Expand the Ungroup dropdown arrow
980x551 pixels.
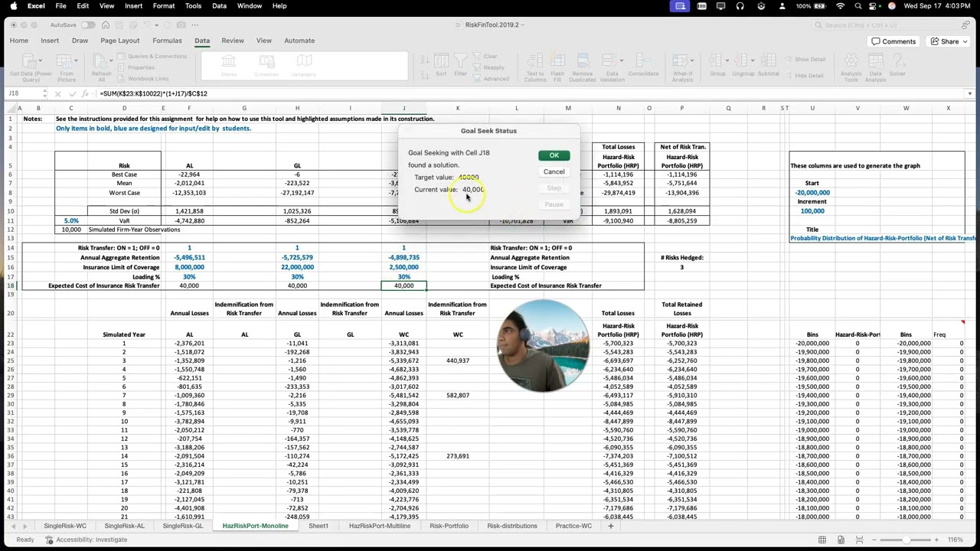[753, 60]
